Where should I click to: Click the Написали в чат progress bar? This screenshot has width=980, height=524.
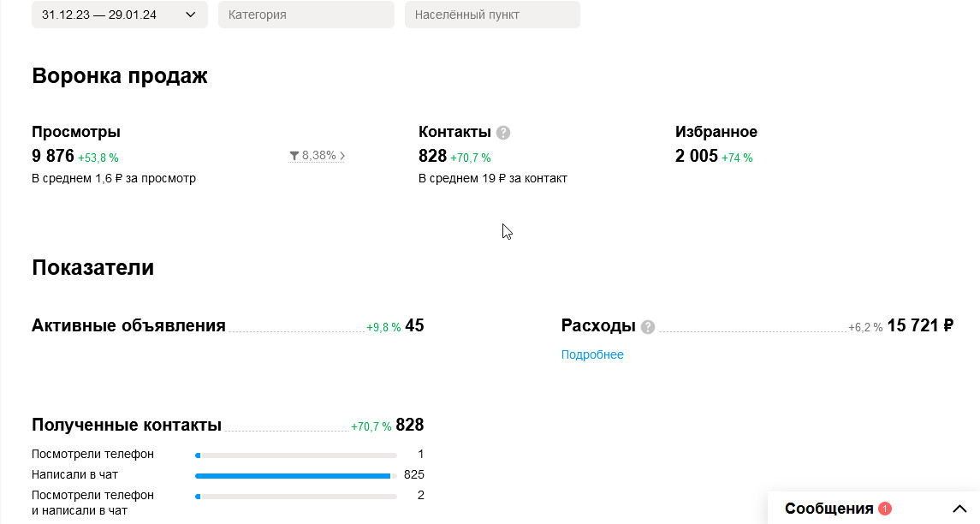[295, 475]
